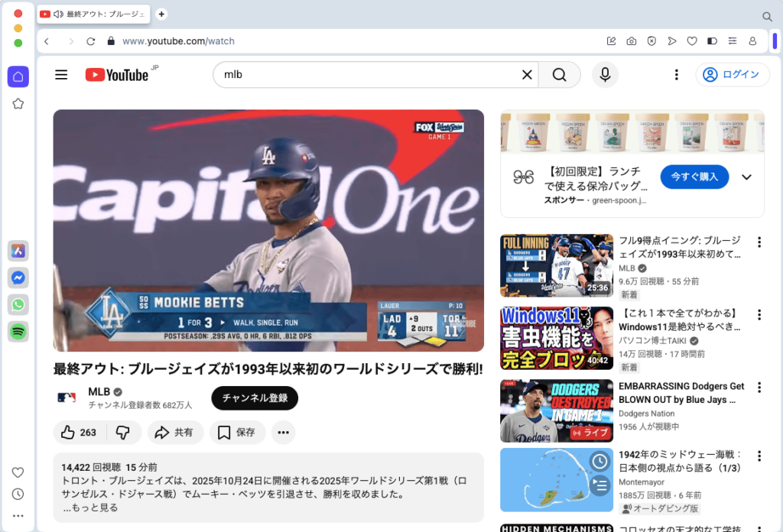Open the send/flow arrow icon
The width and height of the screenshot is (783, 532).
point(671,41)
